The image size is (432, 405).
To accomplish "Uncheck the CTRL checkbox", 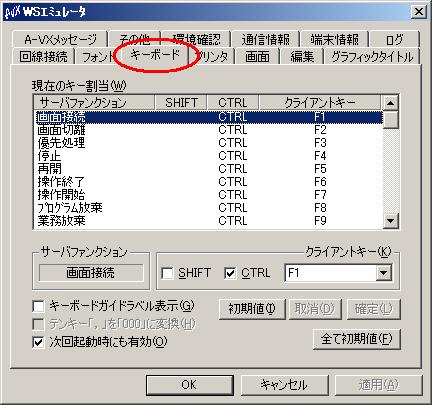I will tap(230, 273).
